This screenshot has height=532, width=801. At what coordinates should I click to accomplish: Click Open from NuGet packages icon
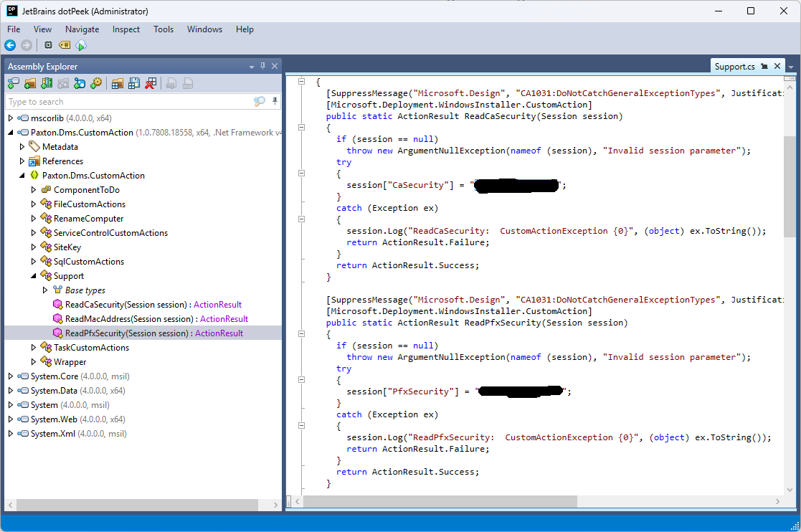(80, 84)
